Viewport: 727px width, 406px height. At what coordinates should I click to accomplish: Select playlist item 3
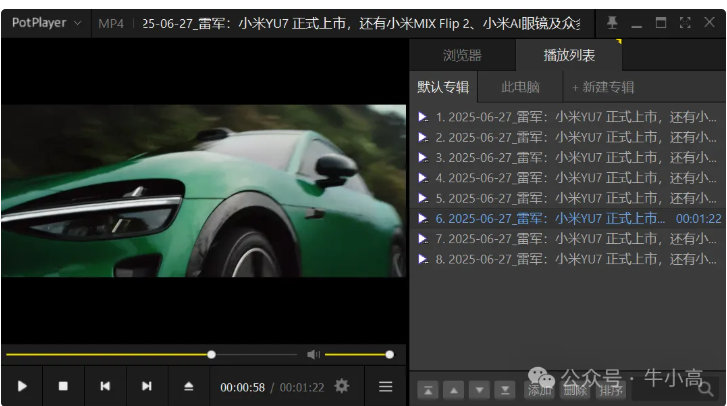[x=567, y=158]
